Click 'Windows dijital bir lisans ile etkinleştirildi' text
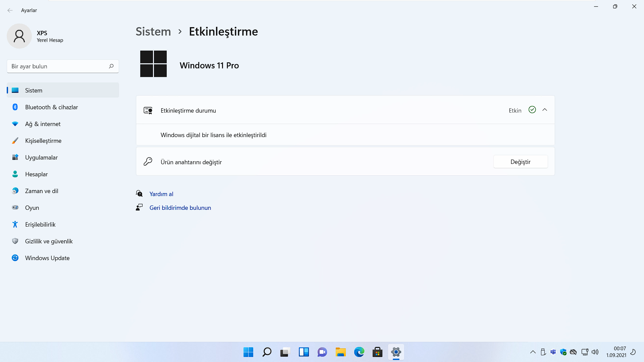644x362 pixels. (x=213, y=135)
